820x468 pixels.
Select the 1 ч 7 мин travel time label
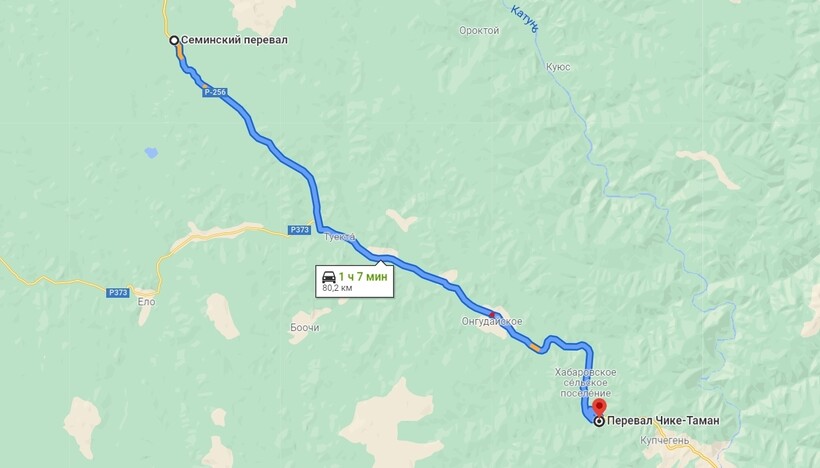click(x=363, y=277)
